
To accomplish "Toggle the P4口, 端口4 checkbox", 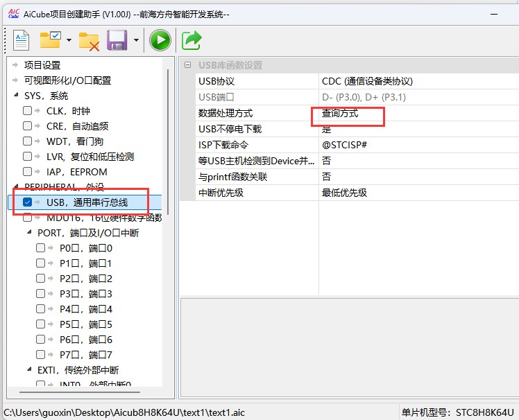I will coord(40,309).
